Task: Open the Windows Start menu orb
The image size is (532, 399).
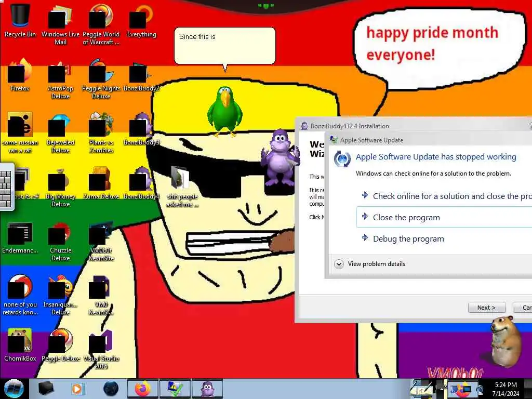Action: 14,389
